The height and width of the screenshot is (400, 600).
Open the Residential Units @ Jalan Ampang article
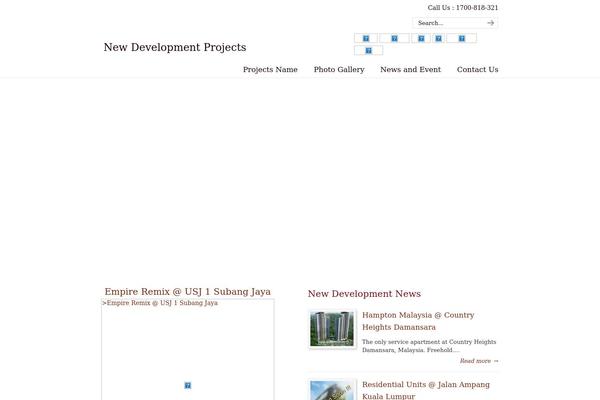[426, 390]
